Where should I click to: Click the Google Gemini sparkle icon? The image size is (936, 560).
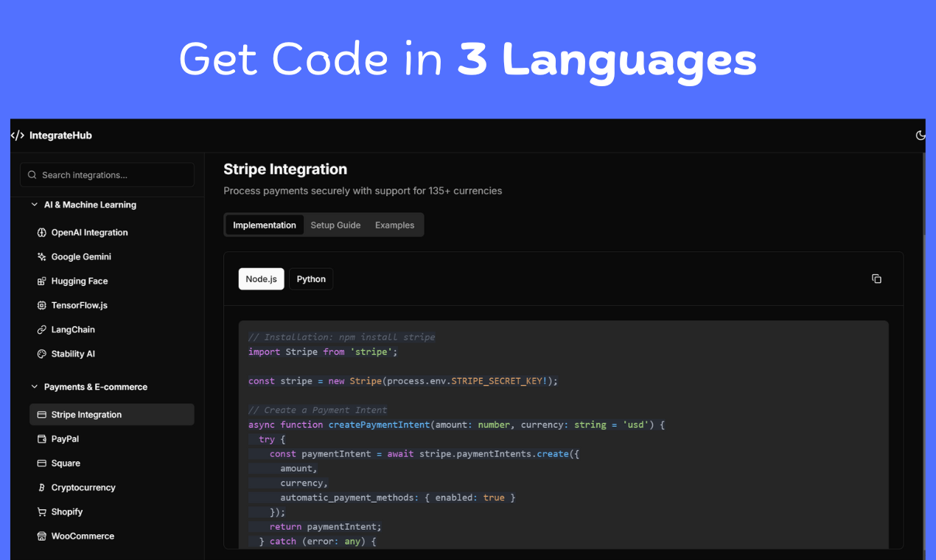tap(42, 257)
